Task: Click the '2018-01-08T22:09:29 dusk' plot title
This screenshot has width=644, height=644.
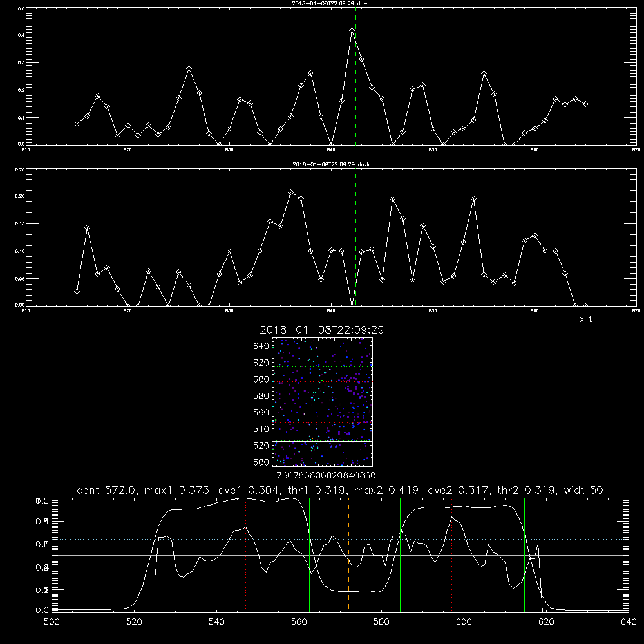Action: 331,164
